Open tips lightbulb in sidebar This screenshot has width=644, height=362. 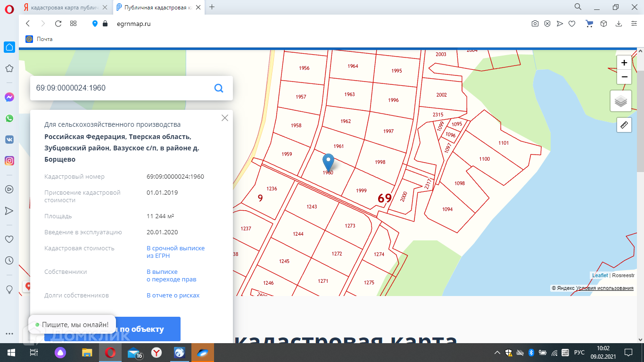(9, 289)
